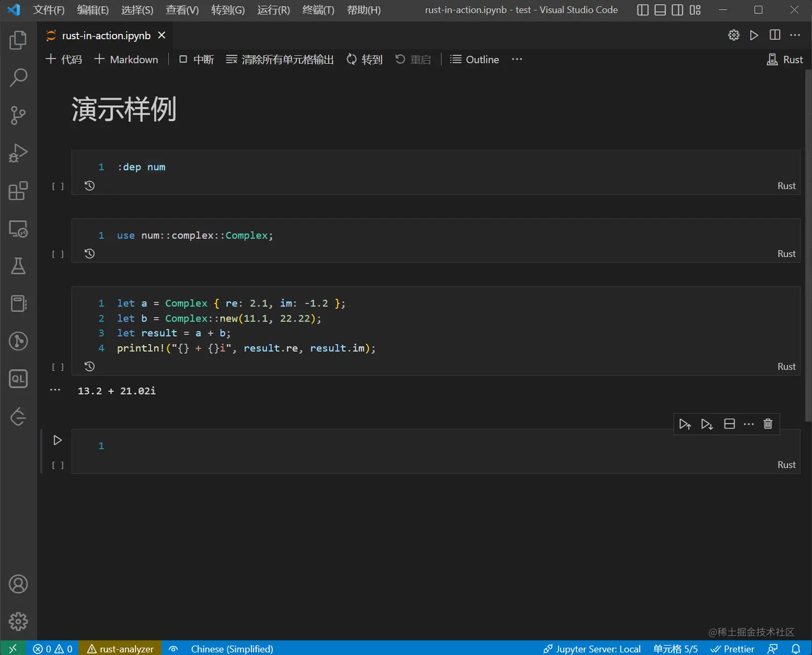Open Customize Layout options
812x655 pixels.
coord(695,10)
